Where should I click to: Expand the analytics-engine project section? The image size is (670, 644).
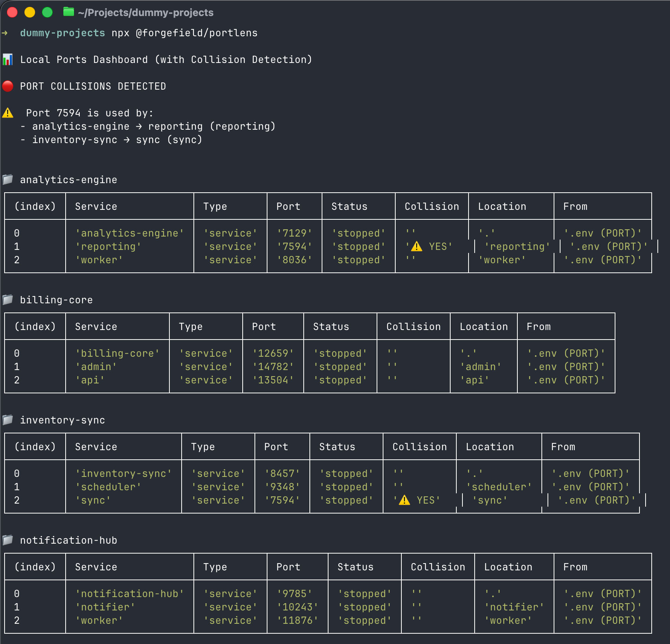(x=69, y=179)
